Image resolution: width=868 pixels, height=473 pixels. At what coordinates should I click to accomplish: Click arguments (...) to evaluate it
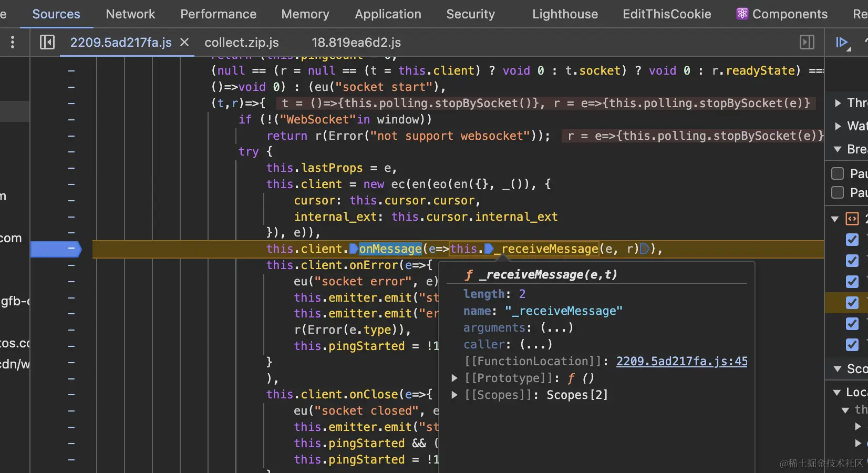[x=557, y=327]
